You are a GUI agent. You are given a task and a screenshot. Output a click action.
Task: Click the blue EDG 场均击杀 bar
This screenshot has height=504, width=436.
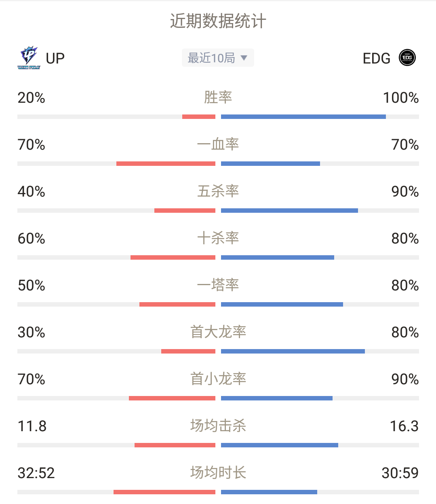click(280, 445)
